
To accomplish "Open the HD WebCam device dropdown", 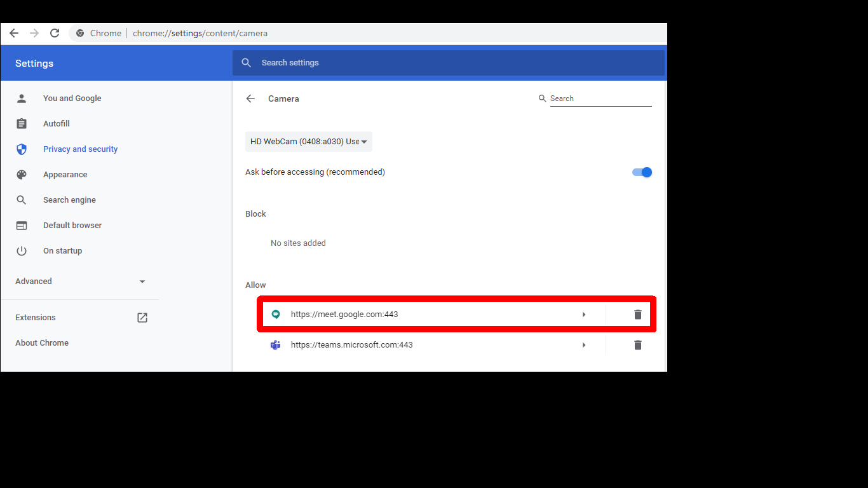I will pyautogui.click(x=309, y=142).
